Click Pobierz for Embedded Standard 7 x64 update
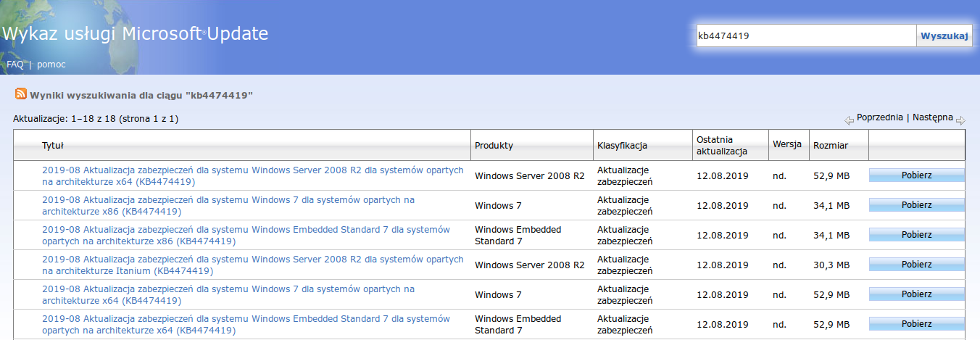 [916, 324]
